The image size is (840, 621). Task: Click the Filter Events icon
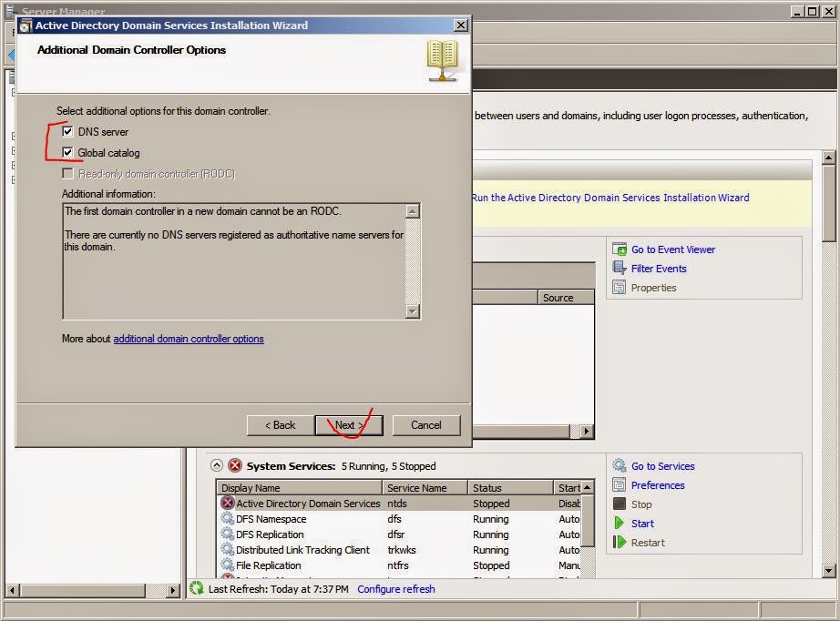[x=620, y=268]
